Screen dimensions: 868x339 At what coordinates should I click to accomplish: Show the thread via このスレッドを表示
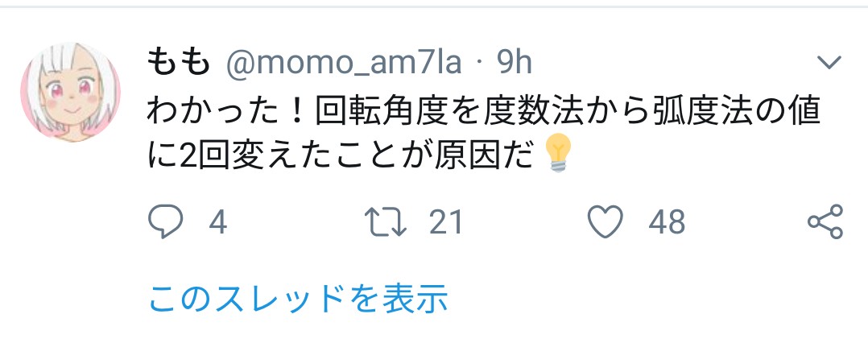[298, 297]
